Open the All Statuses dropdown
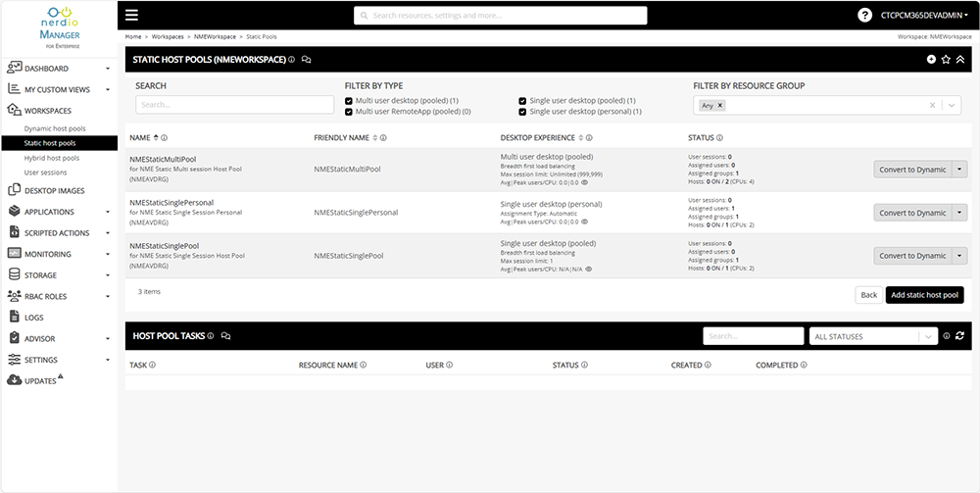Image resolution: width=980 pixels, height=493 pixels. (x=874, y=336)
